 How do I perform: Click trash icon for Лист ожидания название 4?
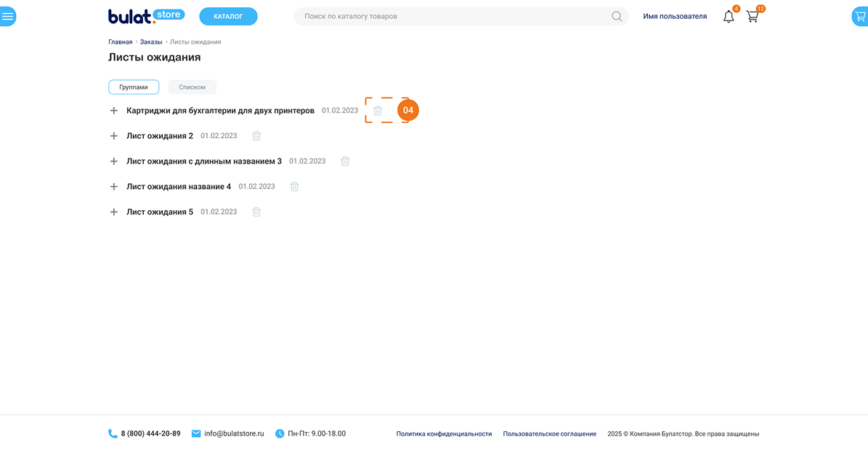coord(294,187)
